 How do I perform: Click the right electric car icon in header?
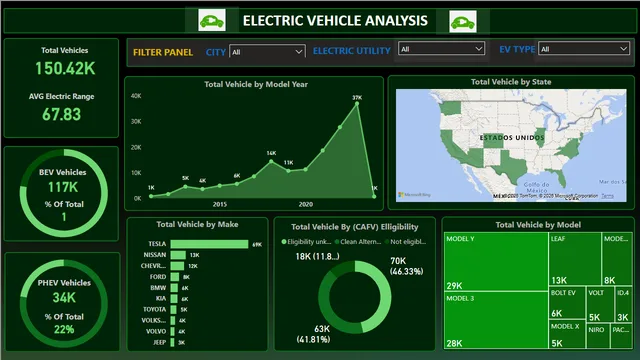[x=462, y=21]
